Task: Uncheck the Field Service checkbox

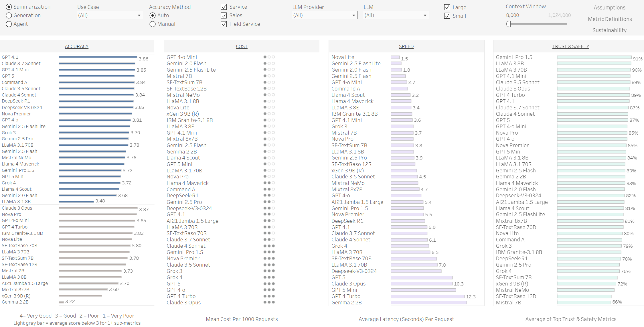Action: (x=224, y=24)
